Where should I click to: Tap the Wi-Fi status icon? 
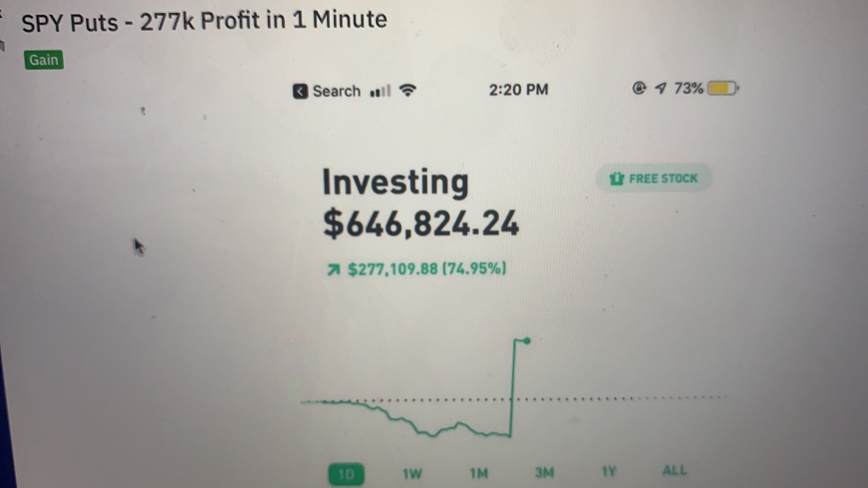[x=407, y=91]
